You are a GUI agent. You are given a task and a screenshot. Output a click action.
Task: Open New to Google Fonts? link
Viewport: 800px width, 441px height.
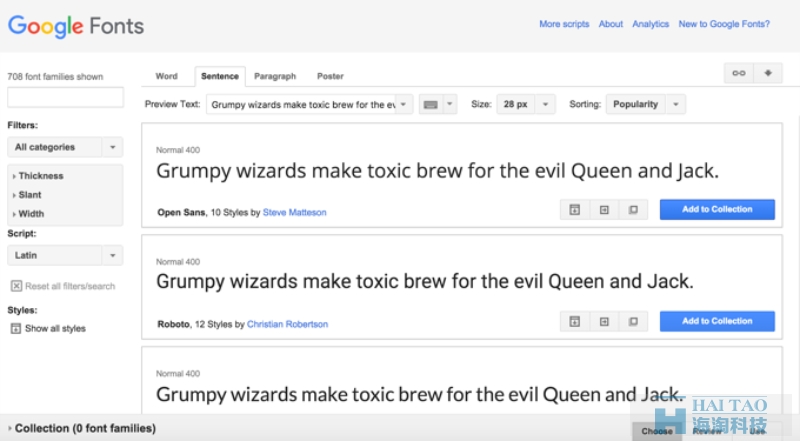(x=724, y=24)
